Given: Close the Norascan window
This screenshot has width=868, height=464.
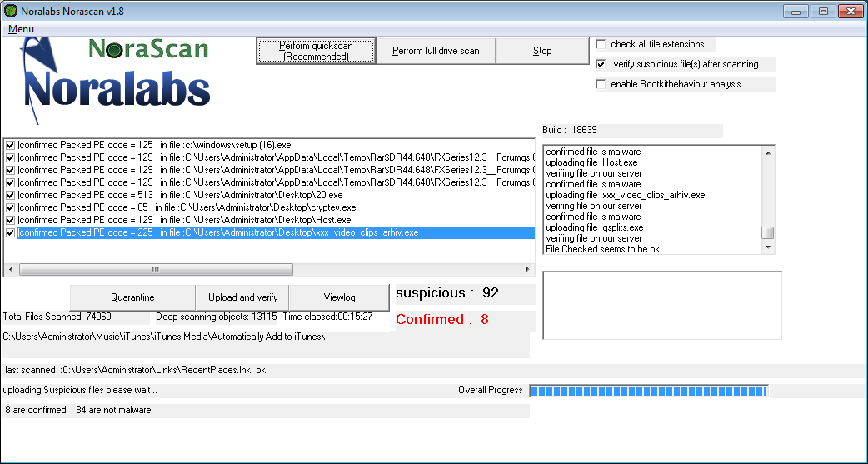Looking at the screenshot, I should pos(851,11).
